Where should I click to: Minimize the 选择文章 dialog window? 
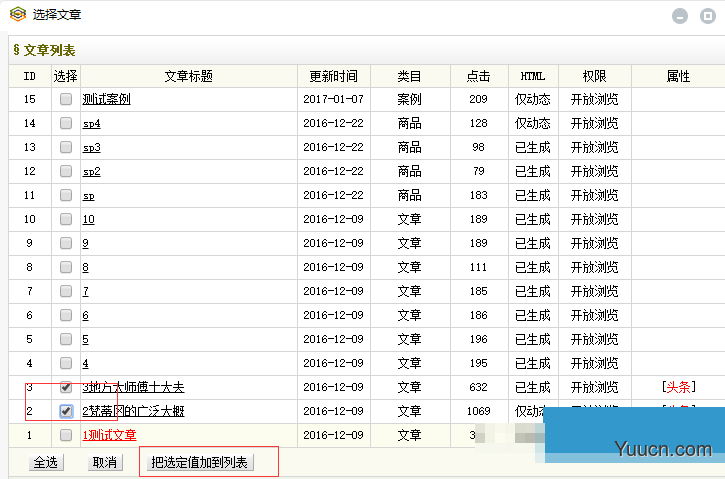pyautogui.click(x=680, y=16)
